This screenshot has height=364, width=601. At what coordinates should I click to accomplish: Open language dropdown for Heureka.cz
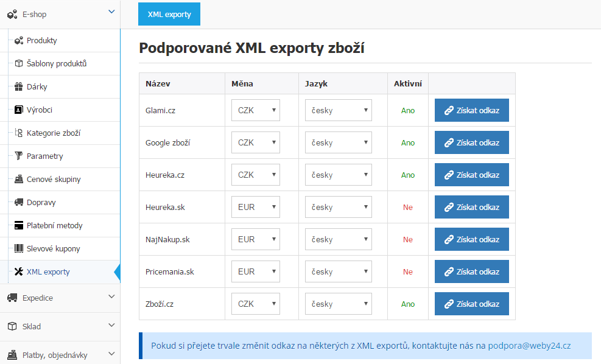click(x=339, y=175)
